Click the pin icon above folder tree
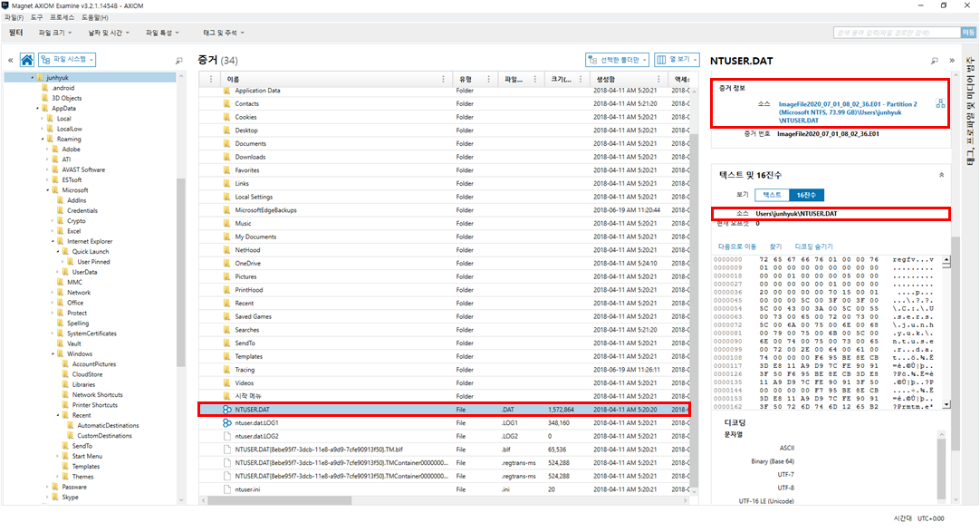 (178, 61)
